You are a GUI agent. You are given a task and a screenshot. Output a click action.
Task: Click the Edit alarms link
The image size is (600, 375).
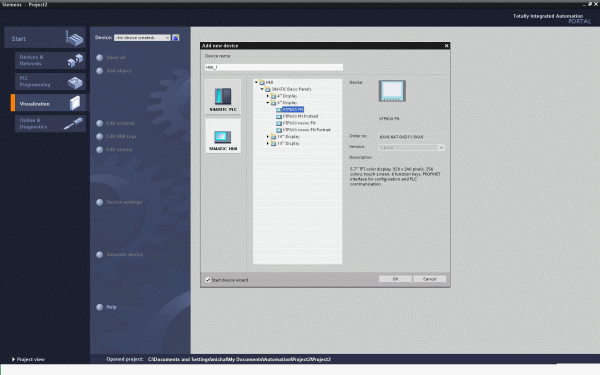click(119, 150)
